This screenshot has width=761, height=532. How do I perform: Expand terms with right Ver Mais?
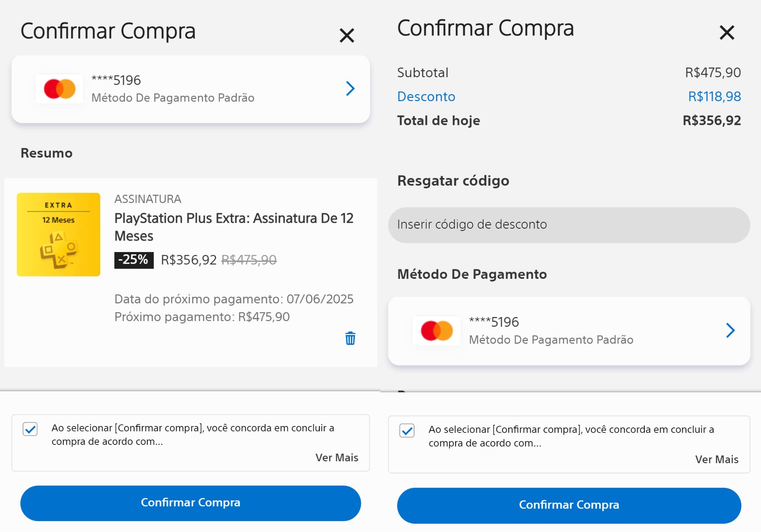tap(716, 460)
